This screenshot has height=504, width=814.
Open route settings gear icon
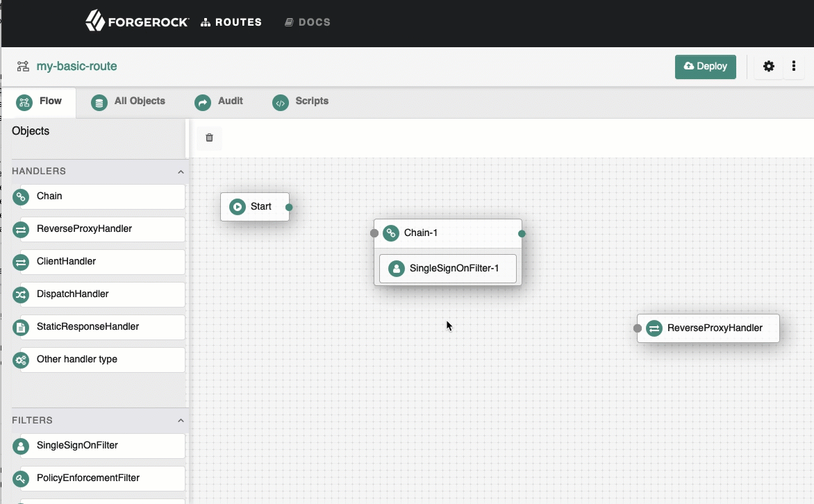tap(769, 66)
